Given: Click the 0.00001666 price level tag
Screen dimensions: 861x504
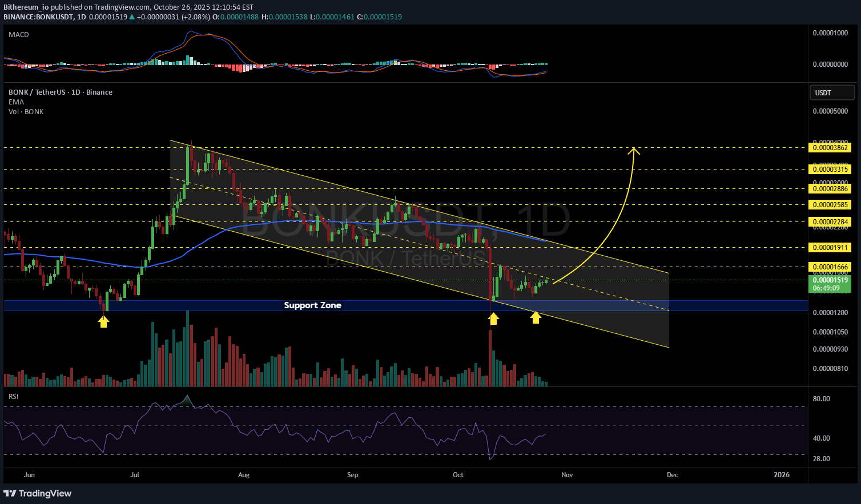Looking at the screenshot, I should (830, 267).
